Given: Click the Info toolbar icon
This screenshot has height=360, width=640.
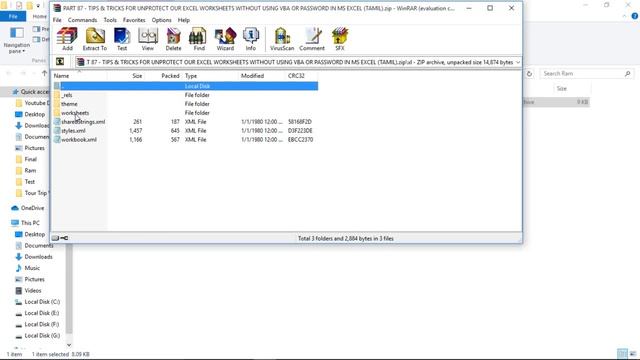Looking at the screenshot, I should click(x=251, y=39).
